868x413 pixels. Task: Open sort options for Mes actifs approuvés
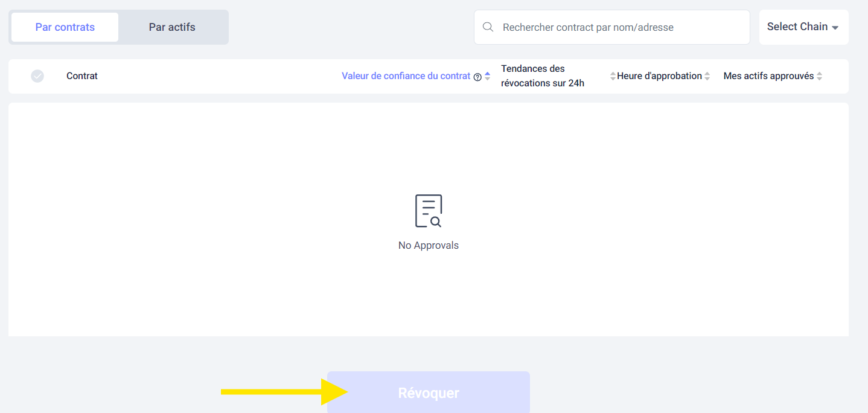(820, 75)
